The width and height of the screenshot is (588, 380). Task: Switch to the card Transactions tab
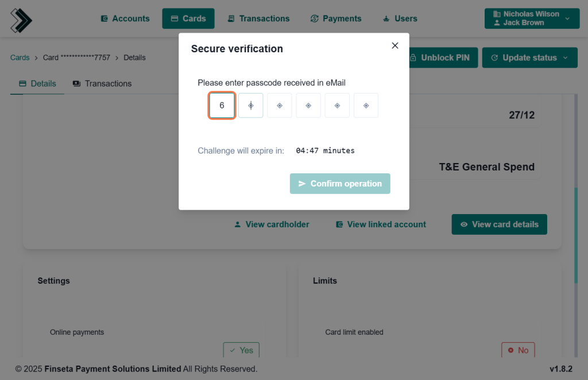[102, 83]
